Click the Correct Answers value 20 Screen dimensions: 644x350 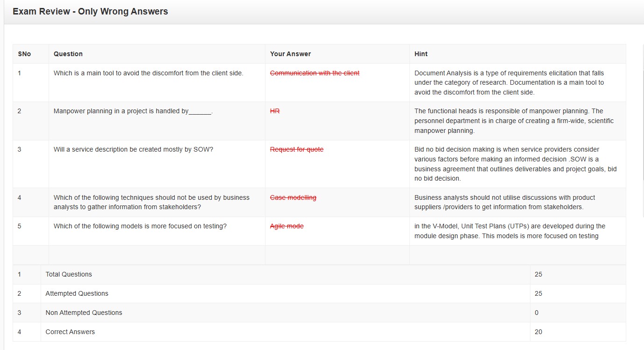538,332
